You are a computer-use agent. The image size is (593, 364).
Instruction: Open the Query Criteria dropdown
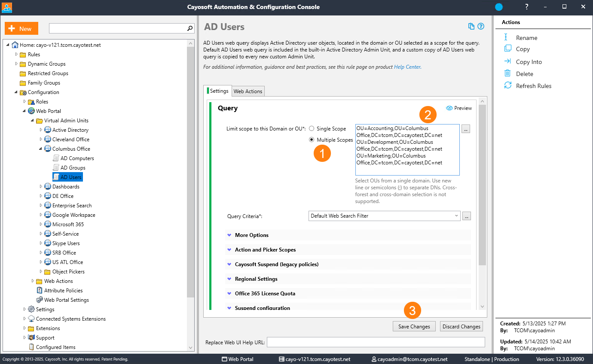385,216
